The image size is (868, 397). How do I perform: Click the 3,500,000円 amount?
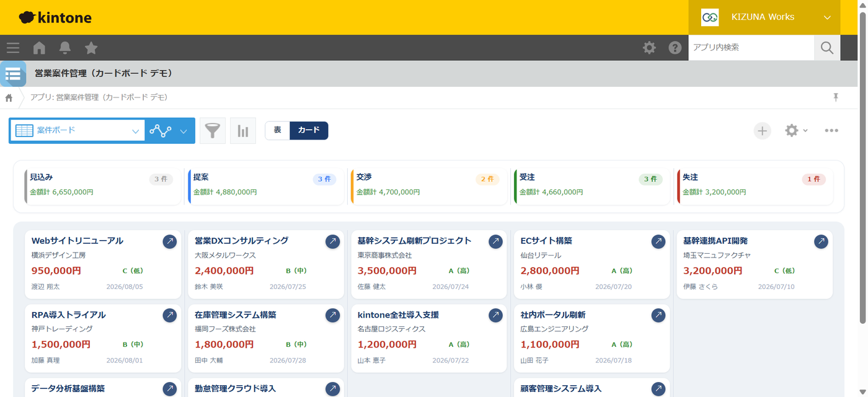coord(387,271)
